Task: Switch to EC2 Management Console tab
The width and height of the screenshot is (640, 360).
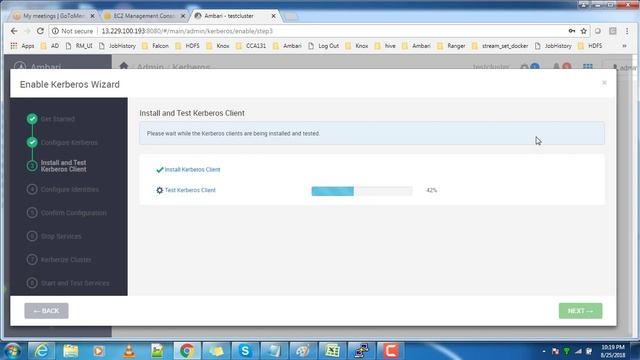Action: click(x=144, y=16)
